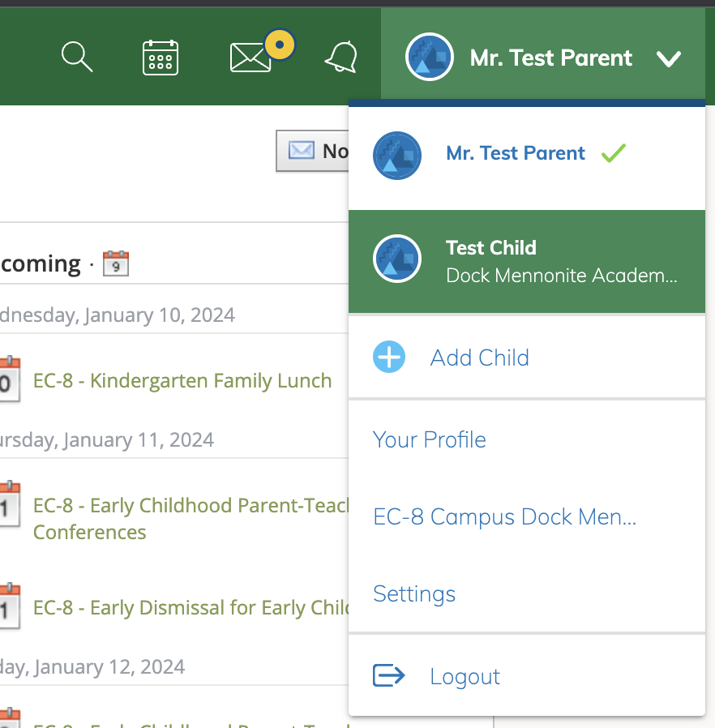
Task: Click the Logout arrow icon
Action: tap(389, 675)
